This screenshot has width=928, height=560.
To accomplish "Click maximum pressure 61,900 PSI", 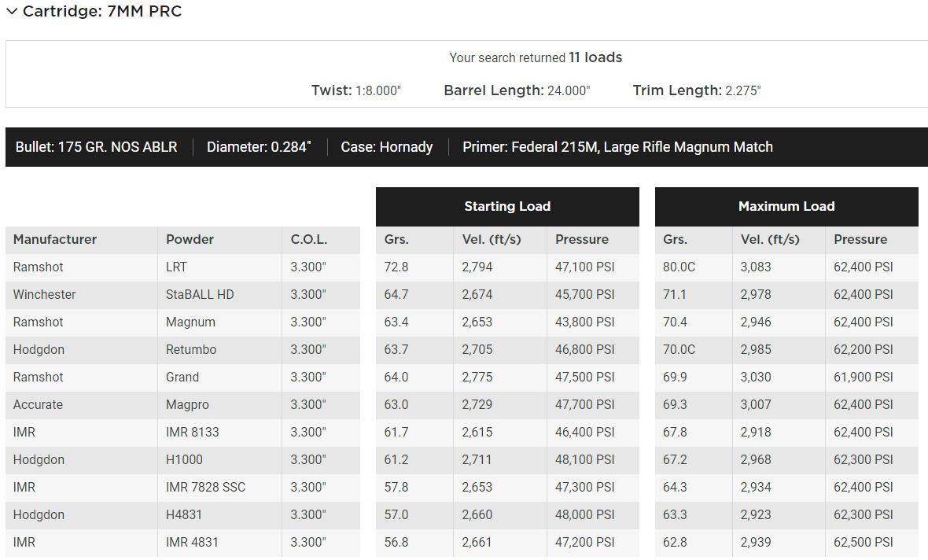I will coord(864,377).
